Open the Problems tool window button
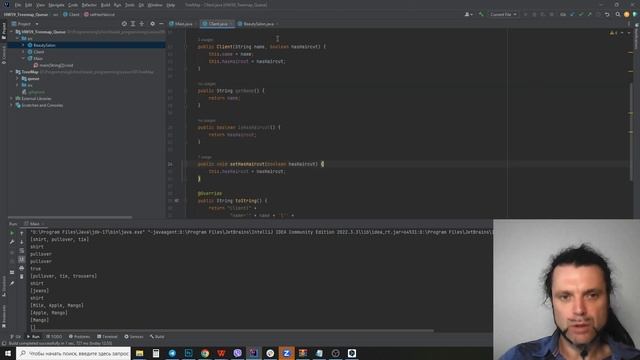640x360 pixels. coord(79,336)
